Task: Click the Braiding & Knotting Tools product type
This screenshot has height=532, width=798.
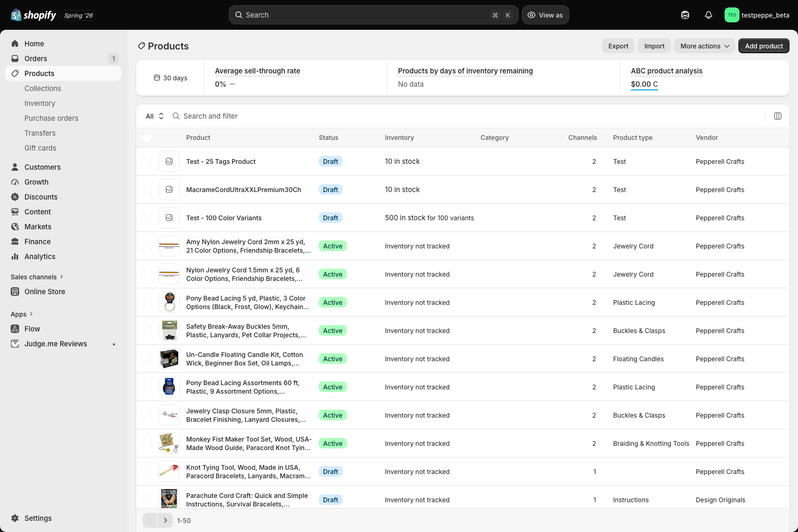Action: 651,443
